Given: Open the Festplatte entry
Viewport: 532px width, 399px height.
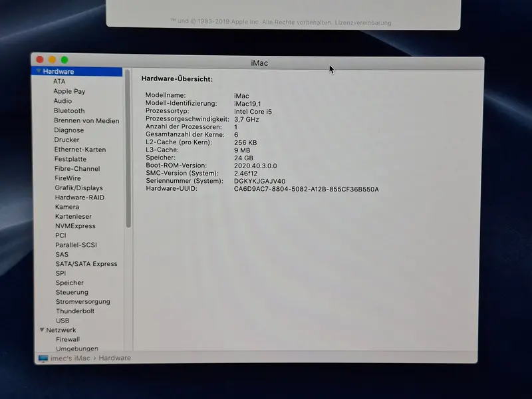Looking at the screenshot, I should (70, 159).
